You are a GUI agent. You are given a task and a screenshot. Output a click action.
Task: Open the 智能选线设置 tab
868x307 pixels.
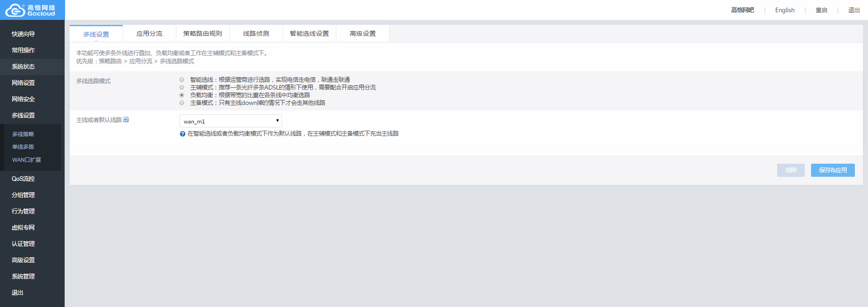309,34
